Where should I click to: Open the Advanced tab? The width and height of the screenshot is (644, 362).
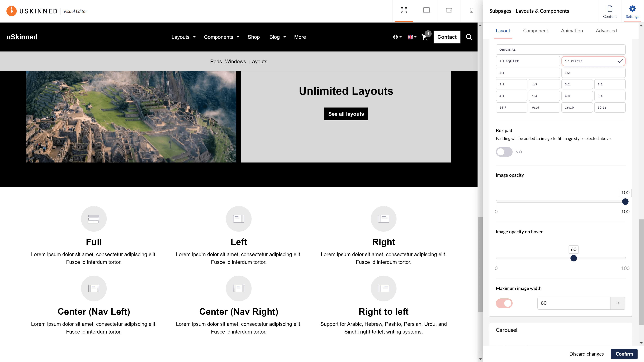(x=606, y=31)
